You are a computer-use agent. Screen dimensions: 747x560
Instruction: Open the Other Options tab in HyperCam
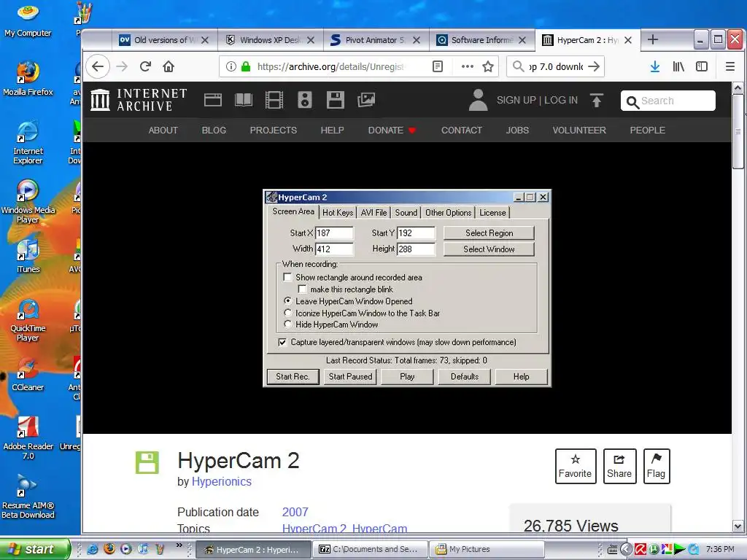[449, 213]
